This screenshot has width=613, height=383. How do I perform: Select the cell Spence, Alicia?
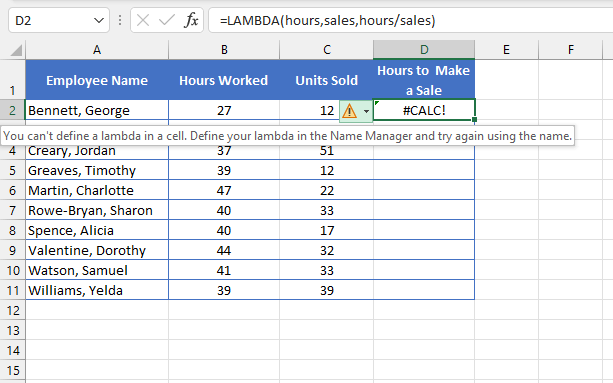tap(97, 231)
